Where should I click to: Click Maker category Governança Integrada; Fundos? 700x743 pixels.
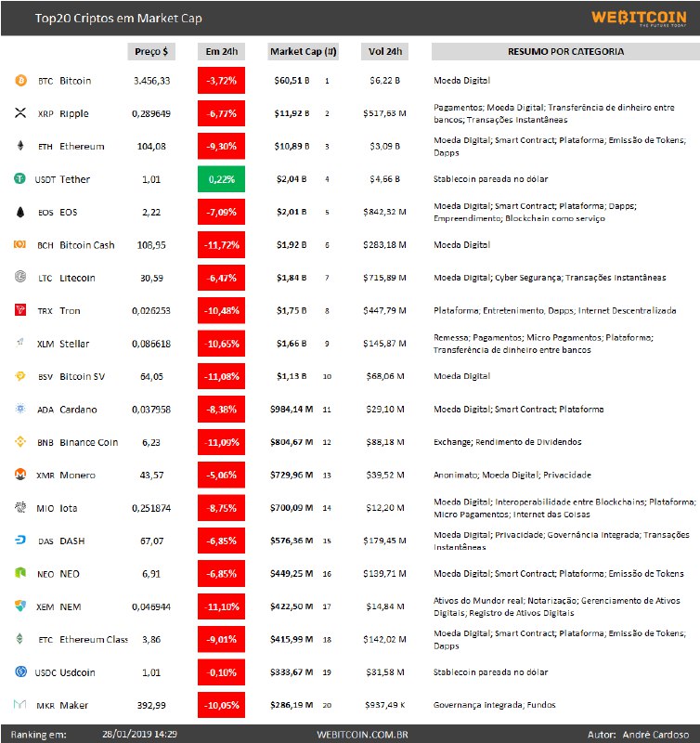pos(495,705)
